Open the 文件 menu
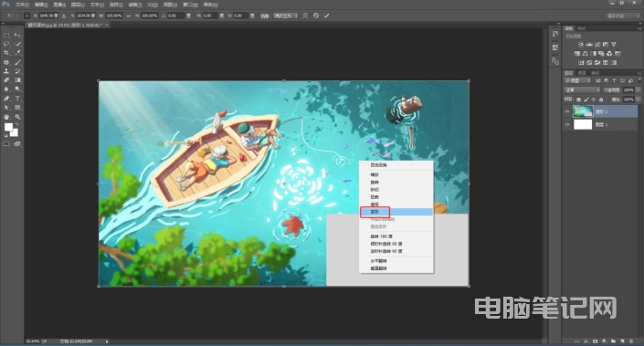Screen dimensions: 644x346 tap(22, 5)
